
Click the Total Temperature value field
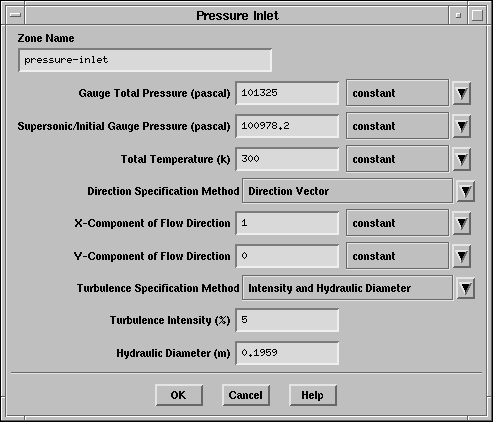coord(287,159)
